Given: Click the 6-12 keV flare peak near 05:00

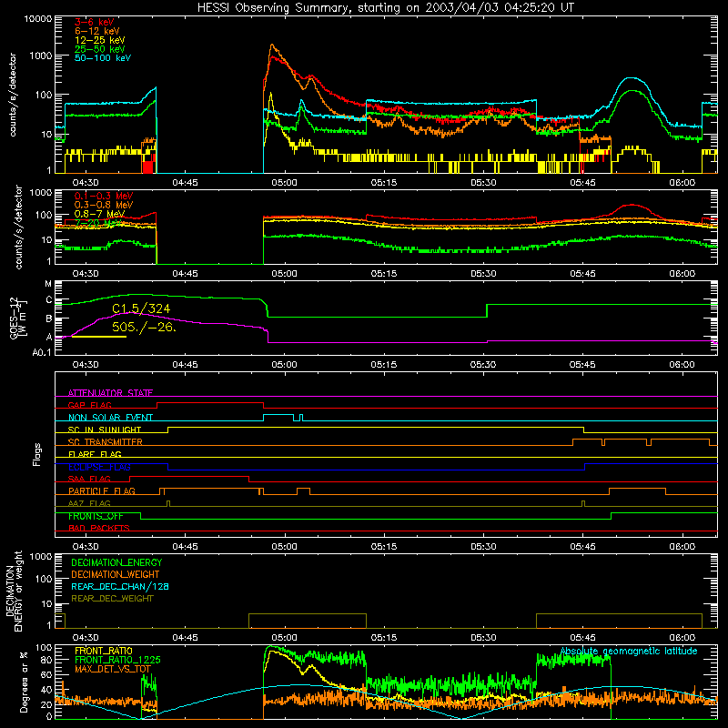Looking at the screenshot, I should pyautogui.click(x=272, y=45).
